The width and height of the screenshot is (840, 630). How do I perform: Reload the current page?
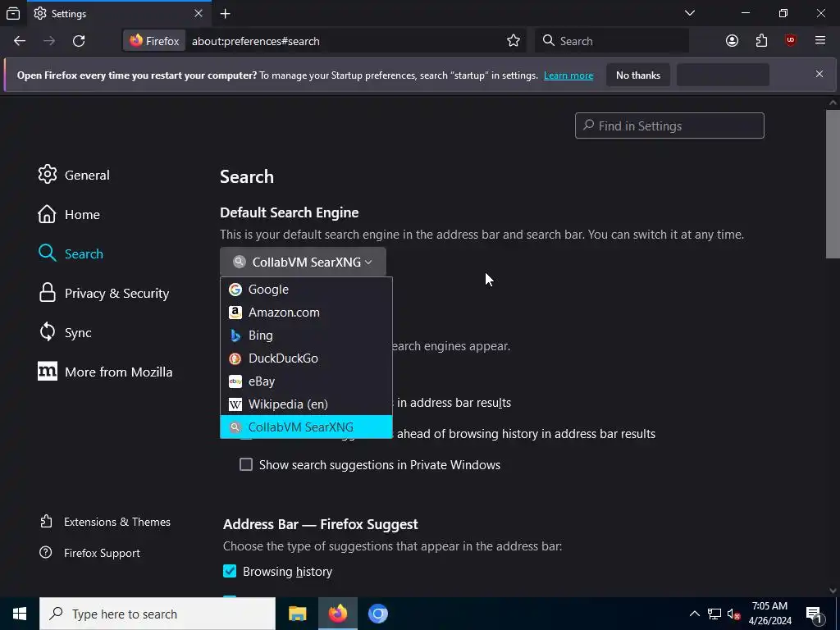coord(79,41)
